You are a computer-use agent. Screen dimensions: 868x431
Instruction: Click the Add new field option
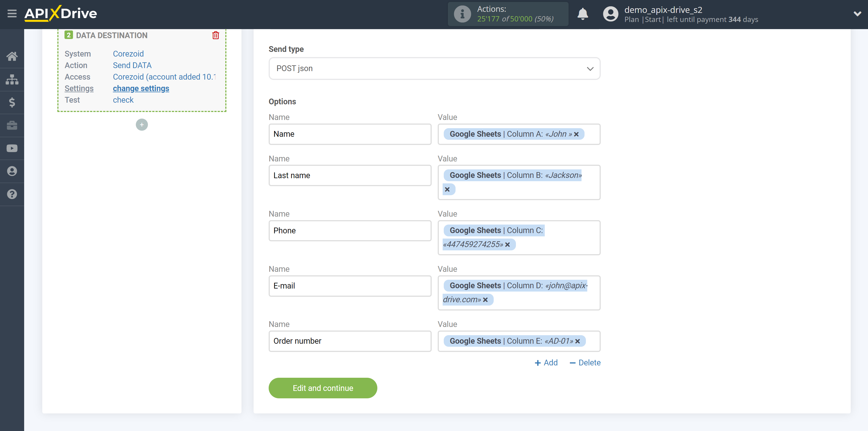546,362
